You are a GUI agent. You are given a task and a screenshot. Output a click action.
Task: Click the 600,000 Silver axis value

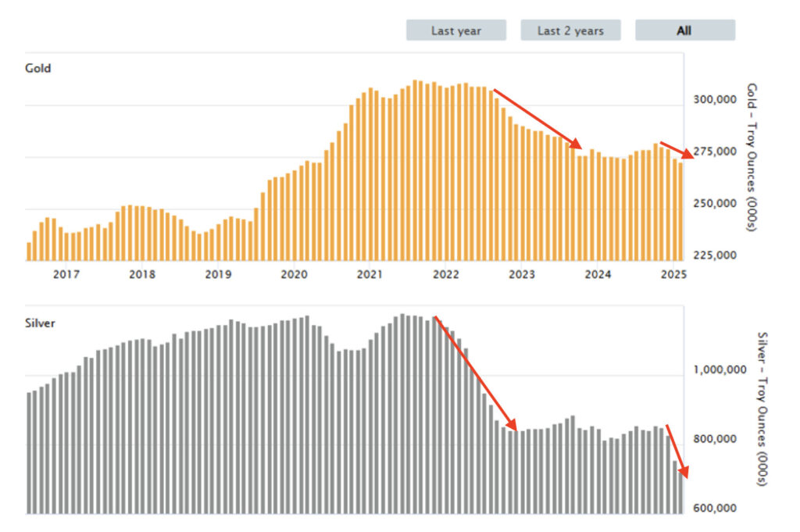click(715, 508)
